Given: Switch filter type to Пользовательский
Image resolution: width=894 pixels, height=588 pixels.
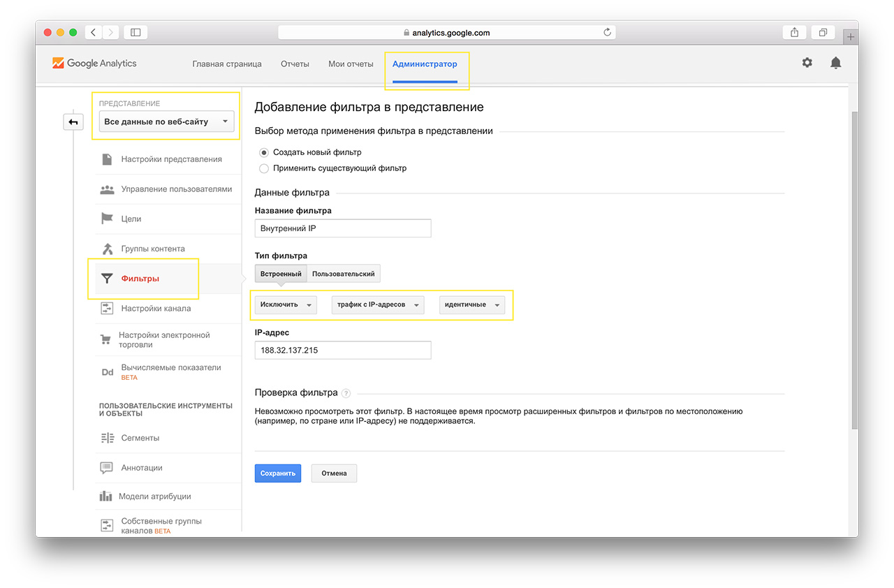Looking at the screenshot, I should [x=343, y=274].
